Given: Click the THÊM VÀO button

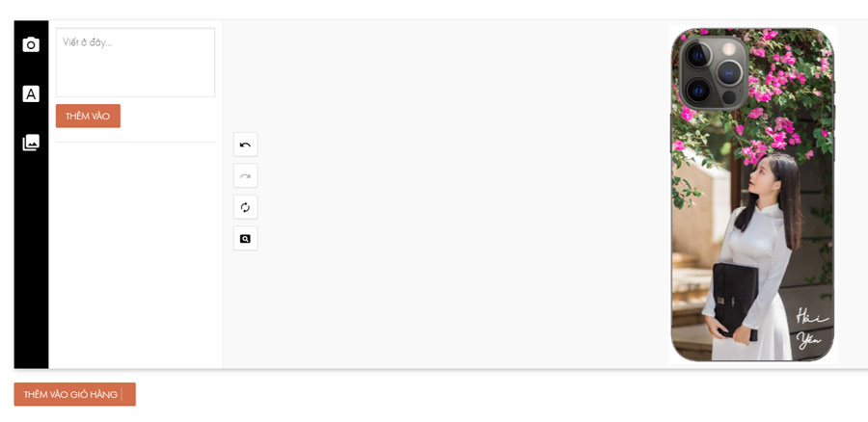Looking at the screenshot, I should (88, 117).
